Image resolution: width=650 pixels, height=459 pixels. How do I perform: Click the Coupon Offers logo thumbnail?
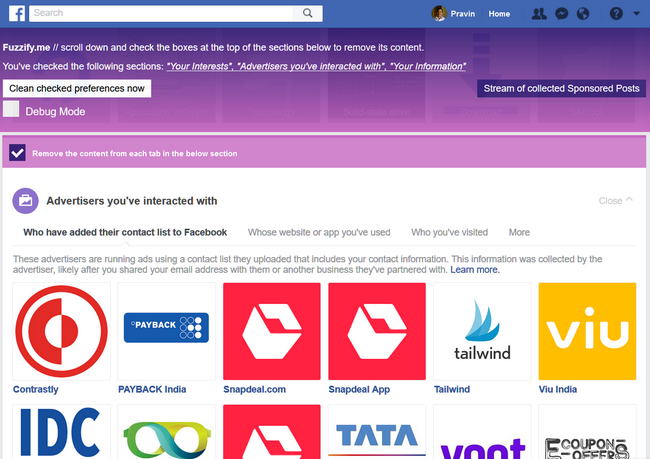587,432
